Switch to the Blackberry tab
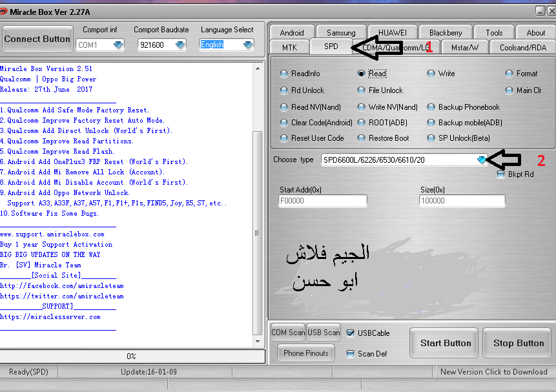 click(x=446, y=33)
